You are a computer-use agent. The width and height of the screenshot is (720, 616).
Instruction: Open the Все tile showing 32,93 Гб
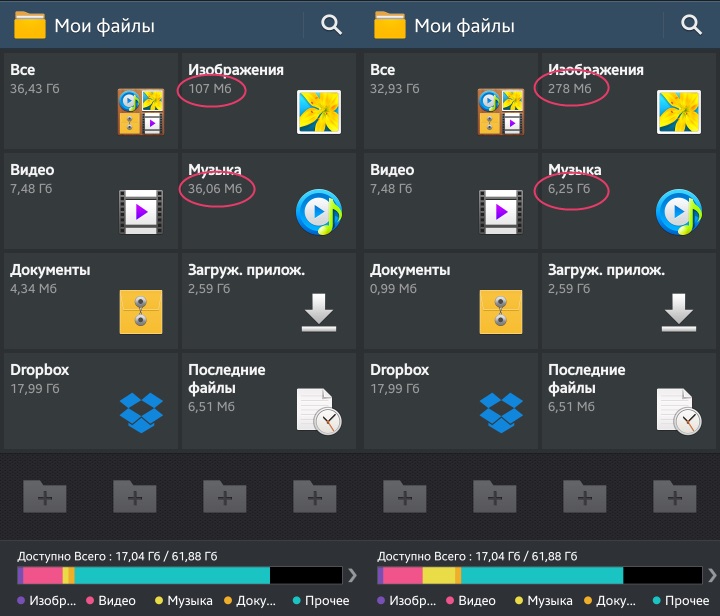tap(450, 100)
